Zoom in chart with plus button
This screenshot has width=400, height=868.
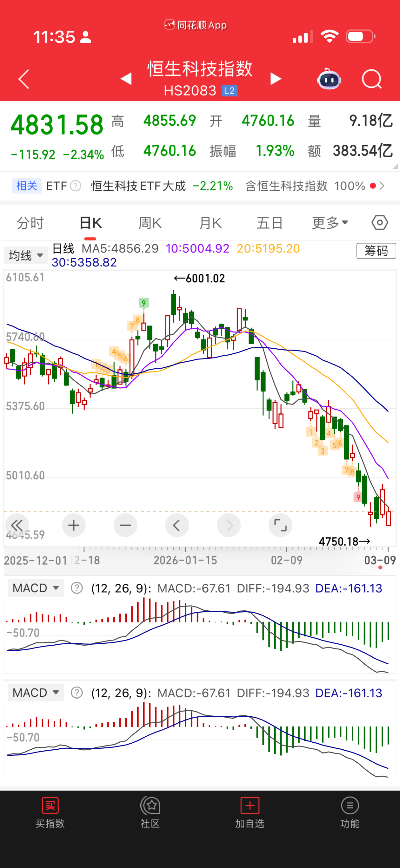[x=74, y=525]
